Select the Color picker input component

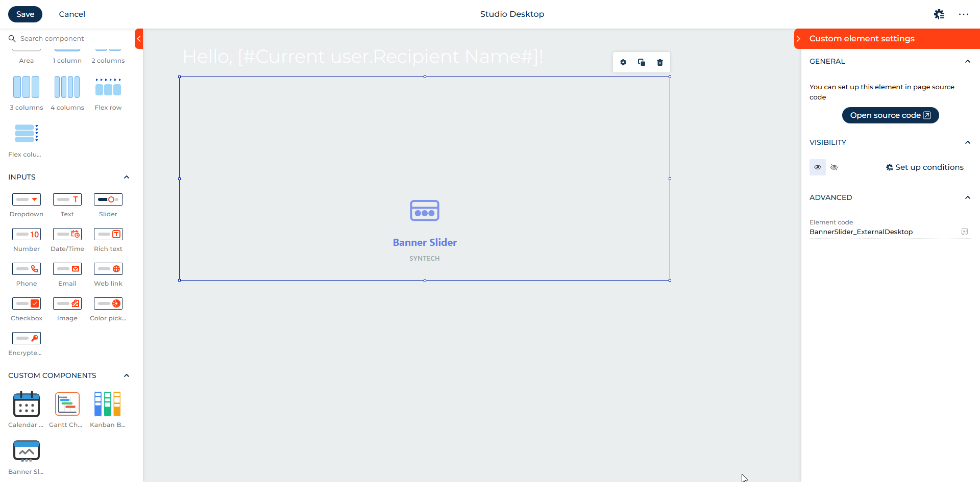click(x=108, y=304)
